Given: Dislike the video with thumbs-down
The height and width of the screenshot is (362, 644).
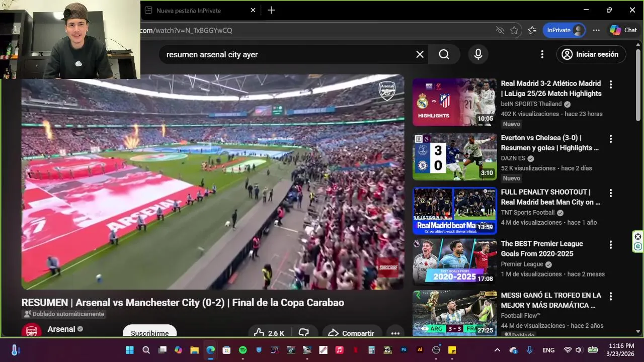Looking at the screenshot, I should (304, 333).
